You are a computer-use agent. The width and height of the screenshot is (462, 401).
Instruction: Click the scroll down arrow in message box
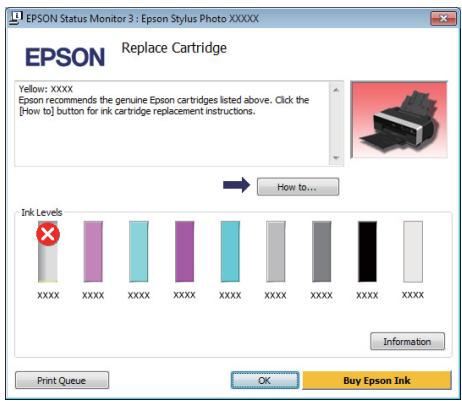[336, 158]
